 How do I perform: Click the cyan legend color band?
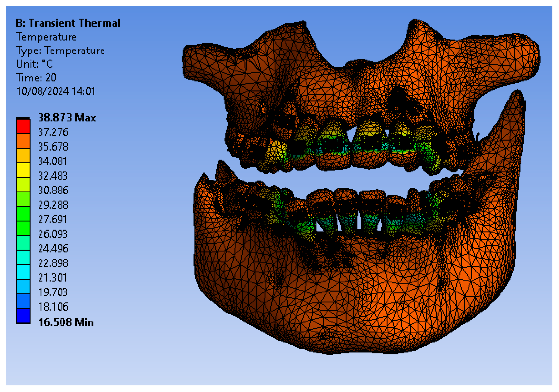click(23, 272)
